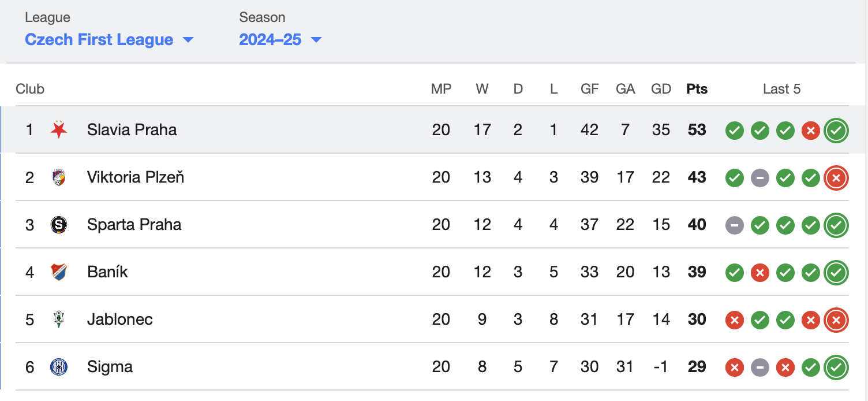Click the Jablonec club crest
Image resolution: width=868 pixels, height=401 pixels.
click(58, 319)
